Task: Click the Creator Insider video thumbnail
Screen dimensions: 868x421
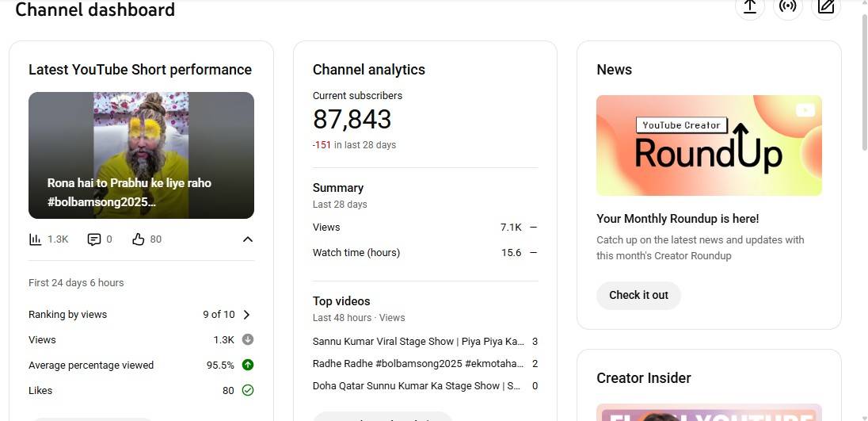Action: (x=709, y=411)
